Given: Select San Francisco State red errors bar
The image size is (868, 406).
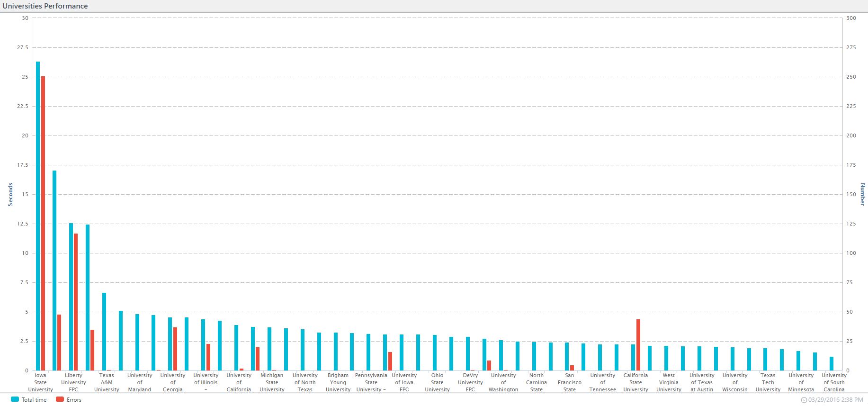Looking at the screenshot, I should [572, 368].
